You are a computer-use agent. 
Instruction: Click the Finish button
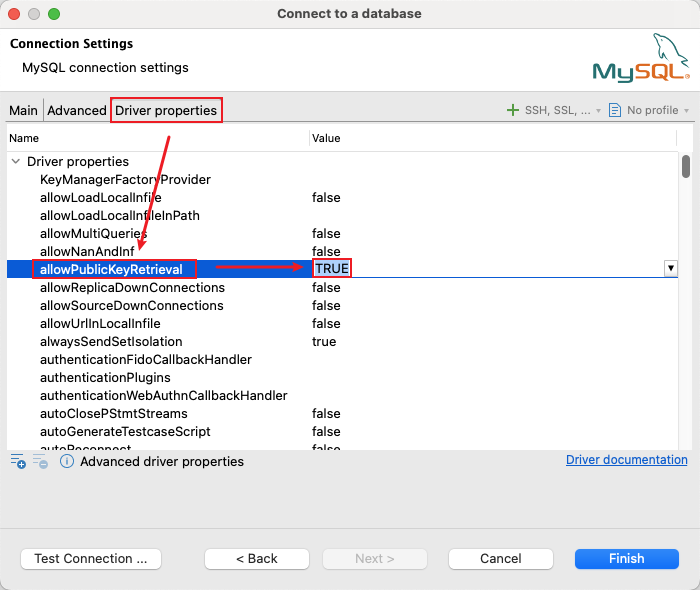point(627,558)
